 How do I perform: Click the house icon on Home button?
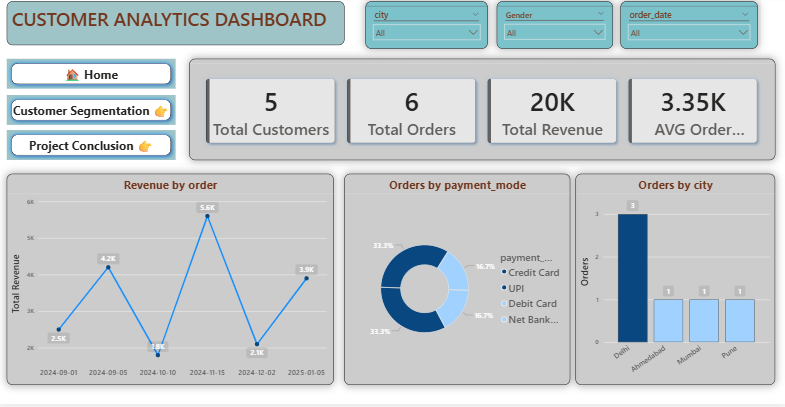tap(72, 75)
